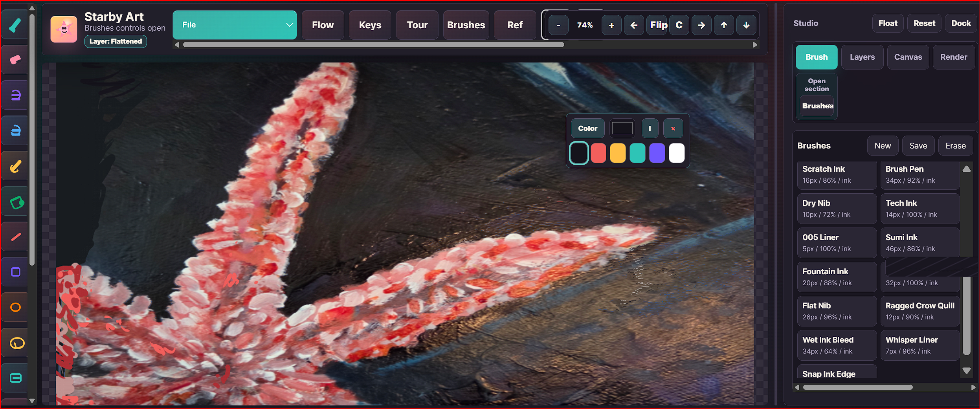Image resolution: width=980 pixels, height=409 pixels.
Task: Select the teal horizontal bar tool
Action: pyautogui.click(x=15, y=378)
